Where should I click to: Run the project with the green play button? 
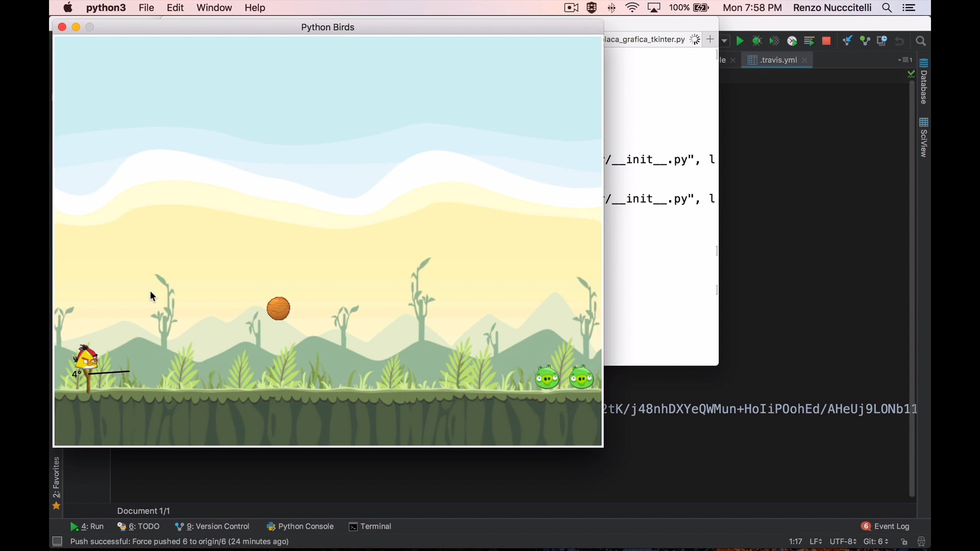(740, 41)
